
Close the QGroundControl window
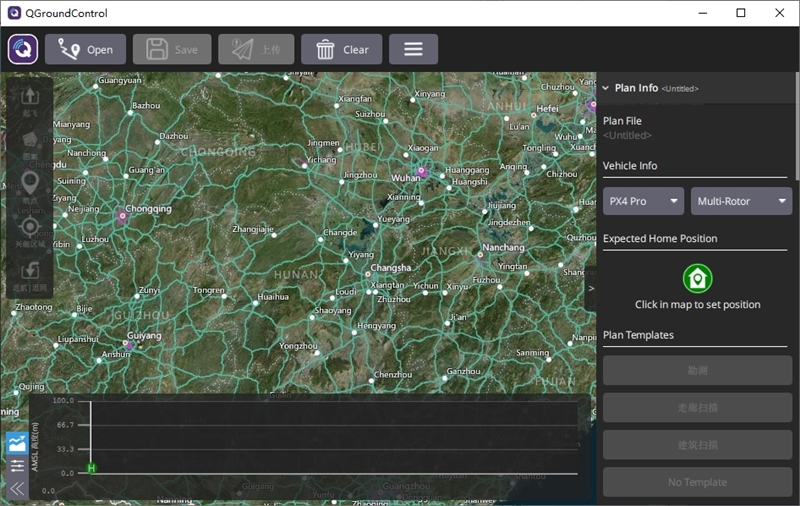click(x=780, y=13)
